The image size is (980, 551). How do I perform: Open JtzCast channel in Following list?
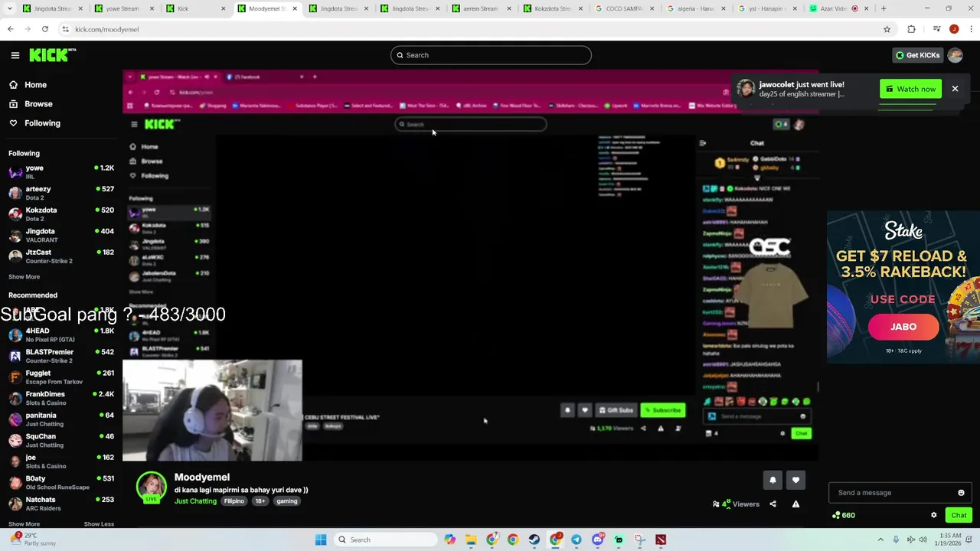point(61,256)
